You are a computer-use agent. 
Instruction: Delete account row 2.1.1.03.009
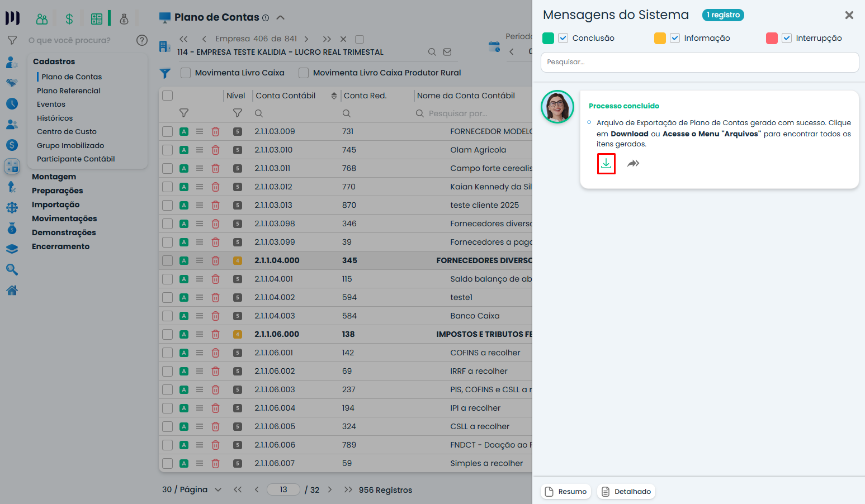[215, 132]
